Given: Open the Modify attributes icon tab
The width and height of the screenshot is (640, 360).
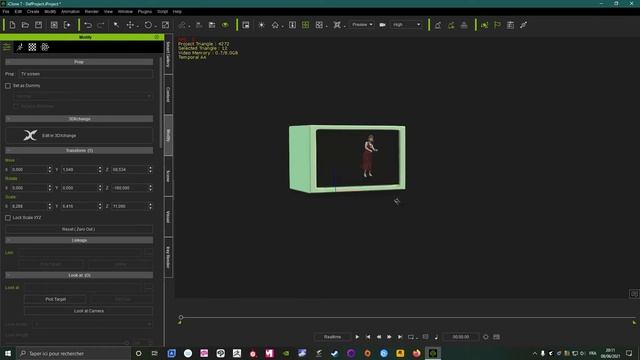Looking at the screenshot, I should 7,47.
